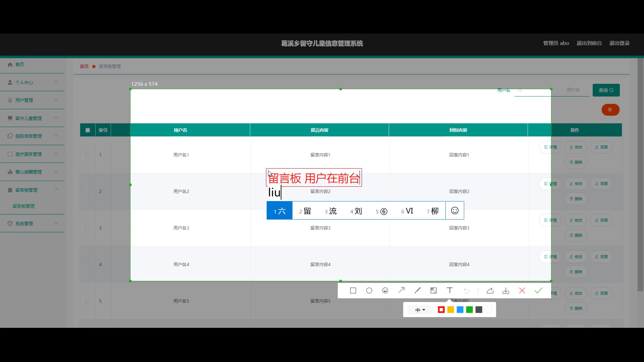The width and height of the screenshot is (644, 362).
Task: Select the pen brush tool
Action: click(x=417, y=290)
